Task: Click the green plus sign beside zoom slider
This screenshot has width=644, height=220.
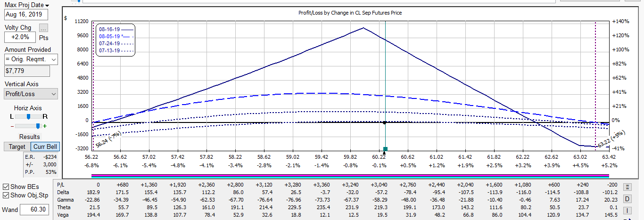Action: pyautogui.click(x=45, y=126)
